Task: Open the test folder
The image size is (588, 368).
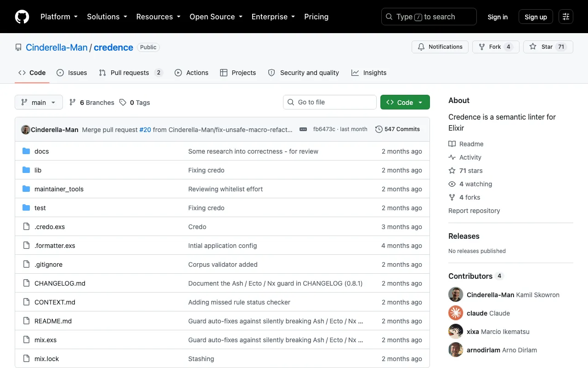Action: tap(40, 208)
